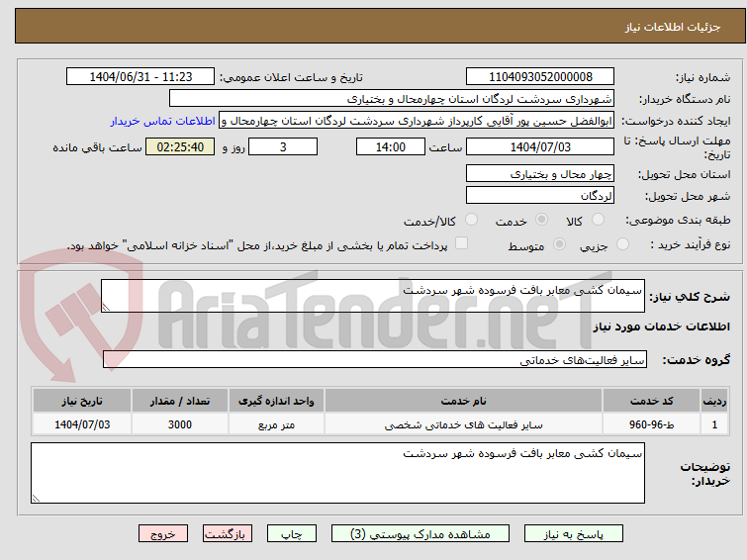Screen dimensions: 747x560
Task: Open مشاهده مدارک پیوستی (3) button
Action: tap(420, 534)
